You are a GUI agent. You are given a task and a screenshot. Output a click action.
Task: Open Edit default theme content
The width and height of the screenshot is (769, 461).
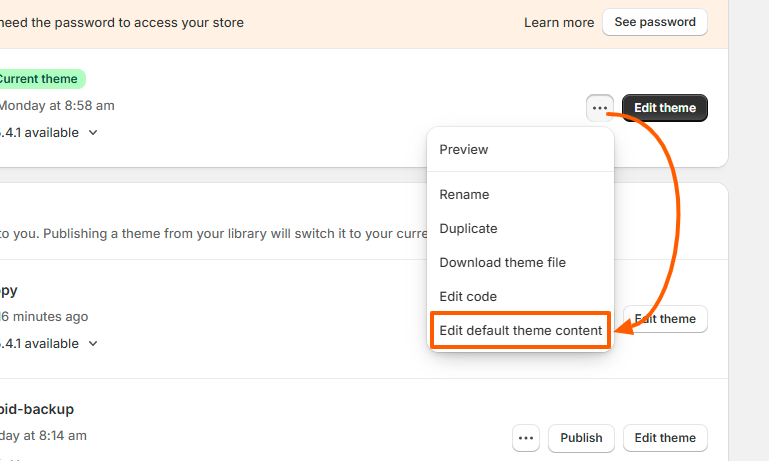click(x=520, y=331)
